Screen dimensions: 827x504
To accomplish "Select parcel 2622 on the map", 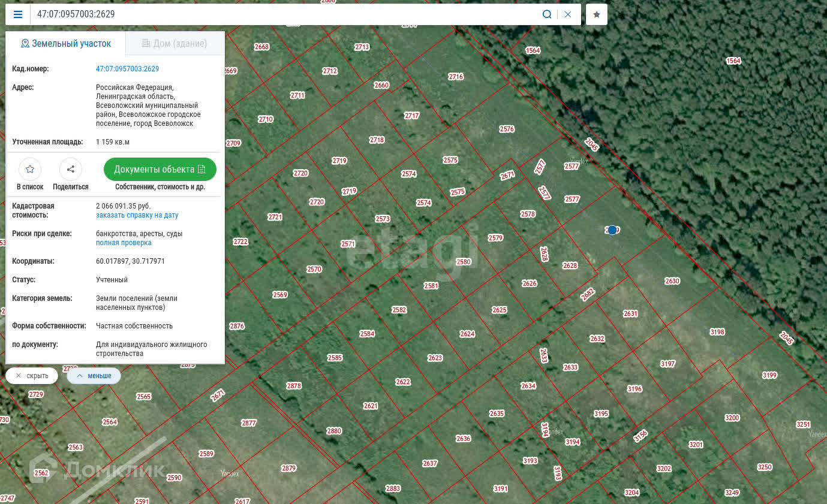I will pos(403,382).
